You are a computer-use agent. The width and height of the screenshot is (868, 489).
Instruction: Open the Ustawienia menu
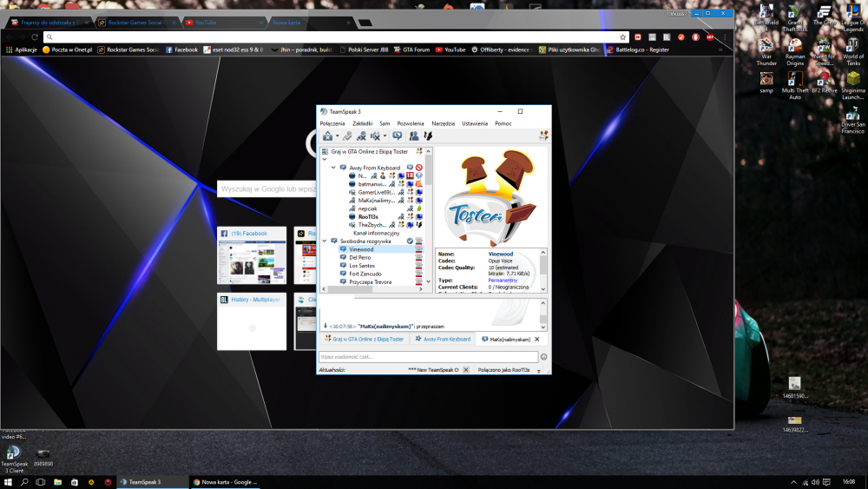click(475, 123)
